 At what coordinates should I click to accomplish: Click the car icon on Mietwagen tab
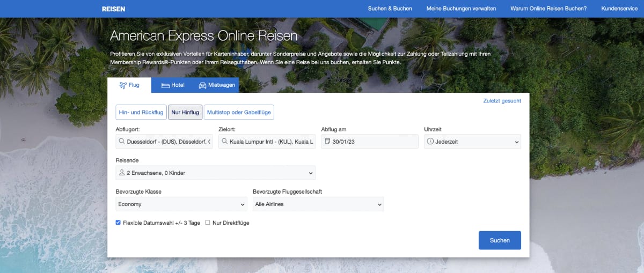[x=202, y=85]
